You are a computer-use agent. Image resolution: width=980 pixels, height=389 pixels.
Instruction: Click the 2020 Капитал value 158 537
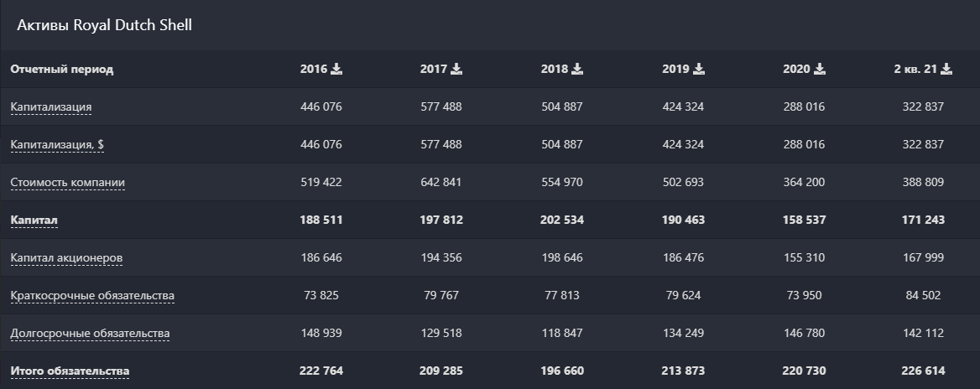pos(804,220)
